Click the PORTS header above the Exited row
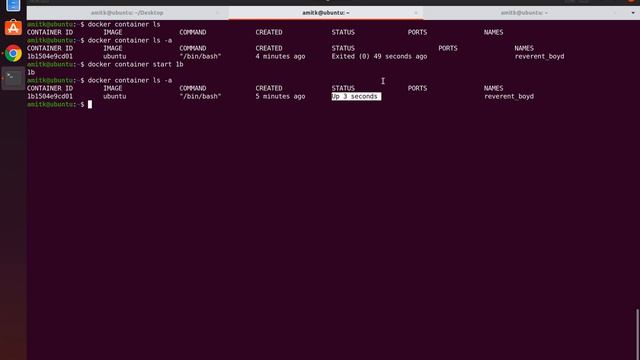 click(447, 48)
